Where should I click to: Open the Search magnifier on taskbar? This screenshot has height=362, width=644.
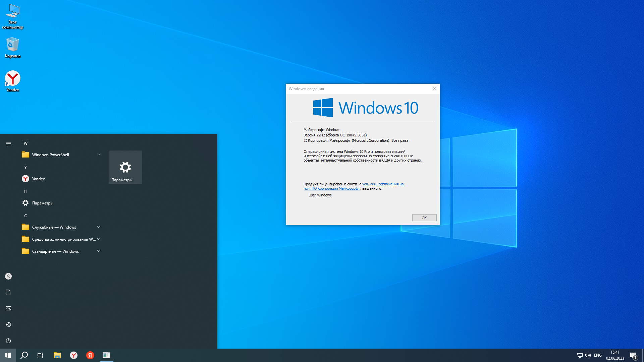[x=24, y=355]
